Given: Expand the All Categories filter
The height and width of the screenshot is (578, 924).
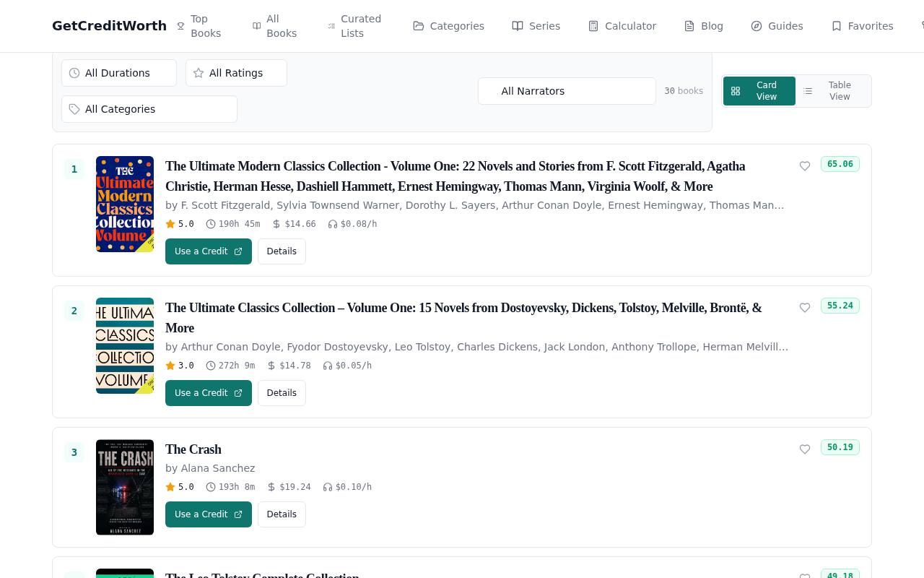Looking at the screenshot, I should tap(149, 109).
